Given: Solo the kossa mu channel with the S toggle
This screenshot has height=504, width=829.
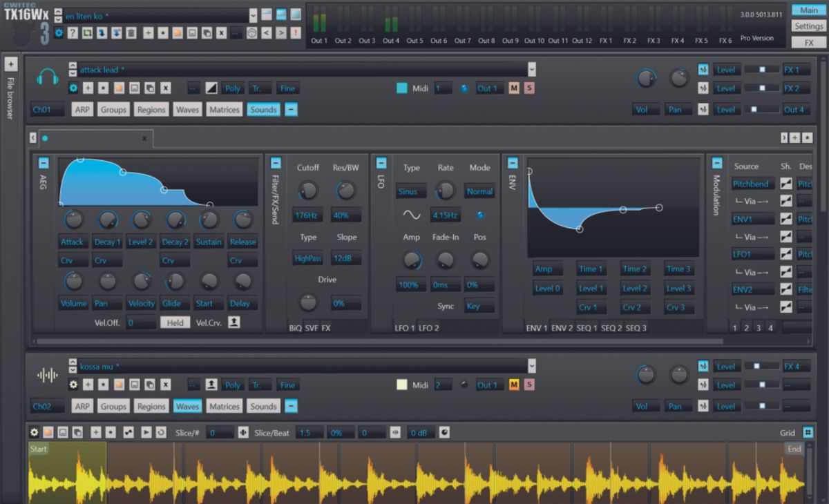Looking at the screenshot, I should (528, 385).
